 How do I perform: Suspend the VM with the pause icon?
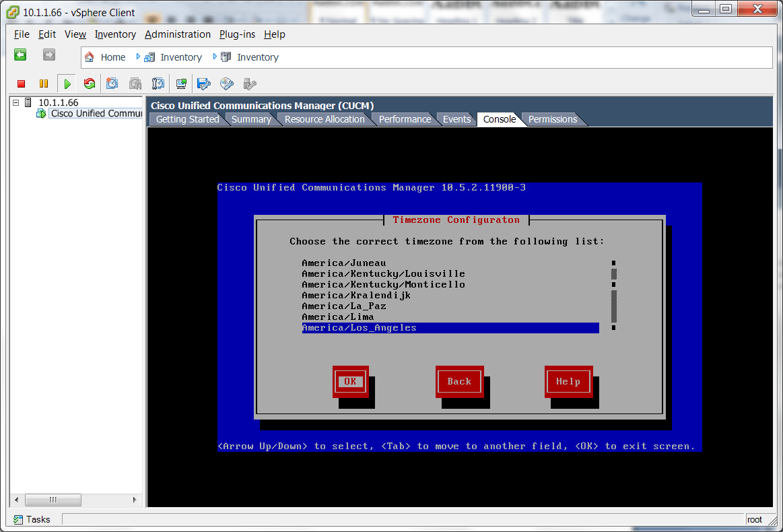coord(44,84)
